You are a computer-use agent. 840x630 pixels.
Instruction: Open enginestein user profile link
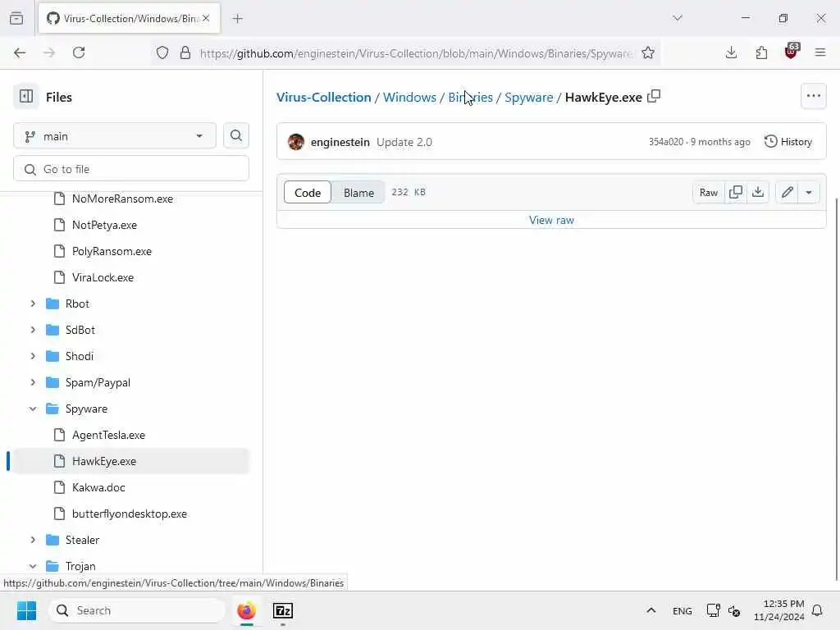(x=340, y=142)
